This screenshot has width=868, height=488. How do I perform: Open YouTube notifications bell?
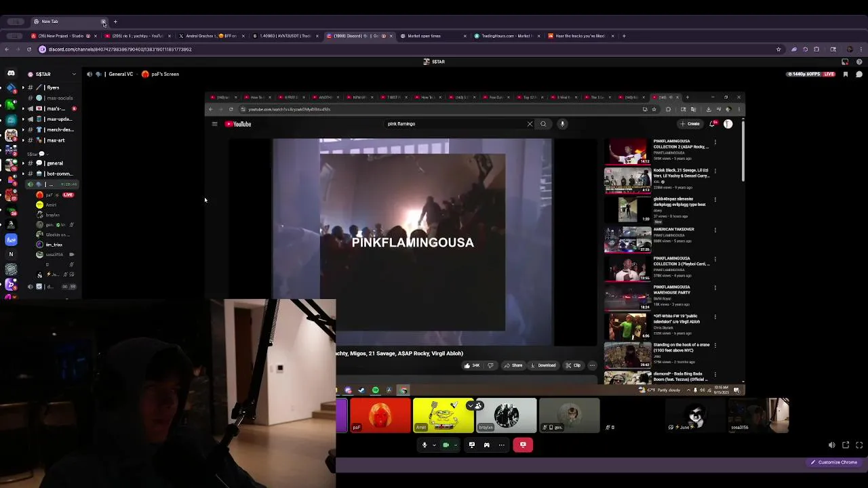(x=712, y=124)
